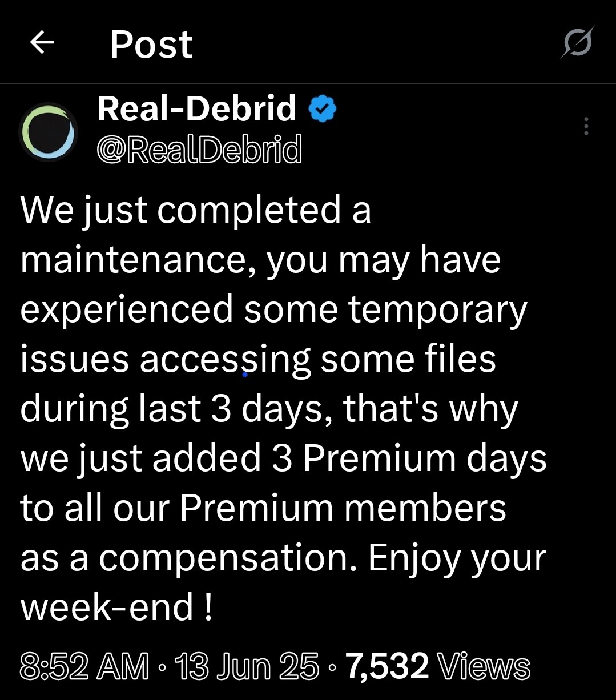Tap the Post header title
Viewport: 616px width, 700px height.
coord(151,44)
